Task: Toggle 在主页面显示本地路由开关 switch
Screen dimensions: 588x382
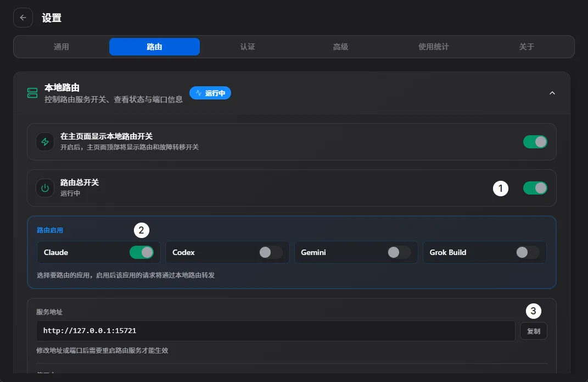Action: click(535, 142)
